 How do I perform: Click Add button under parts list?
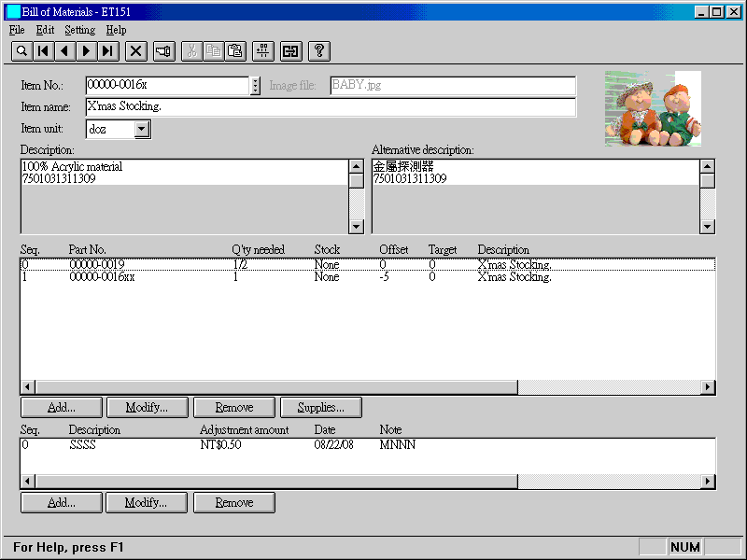[62, 408]
